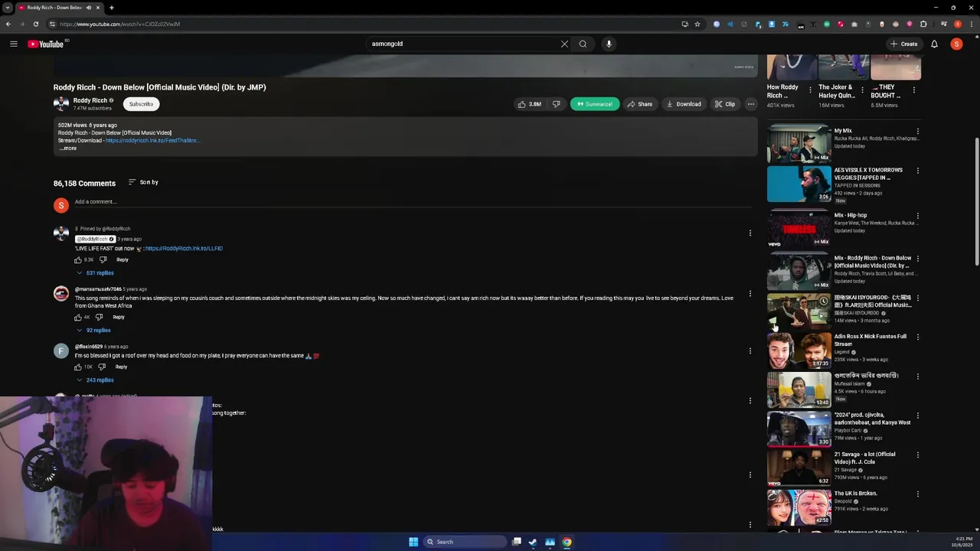Image resolution: width=980 pixels, height=551 pixels.
Task: Open the Roddy Ricch channel avatar
Action: pyautogui.click(x=61, y=103)
